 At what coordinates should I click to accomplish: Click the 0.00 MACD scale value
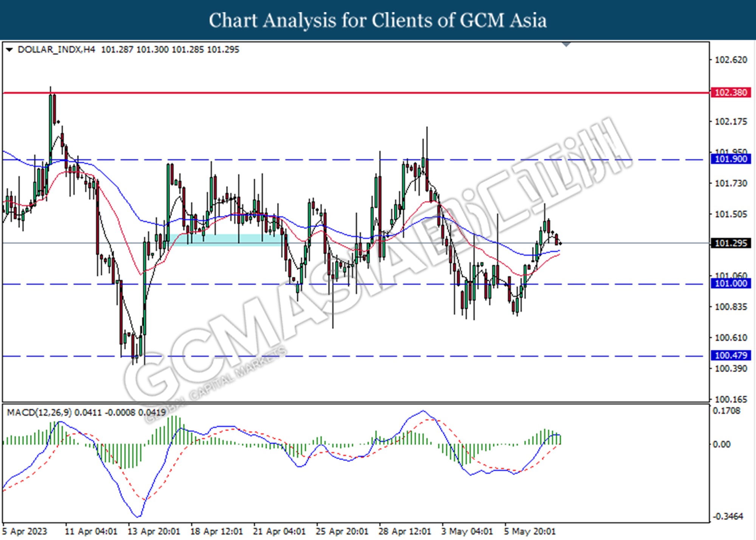click(x=722, y=444)
